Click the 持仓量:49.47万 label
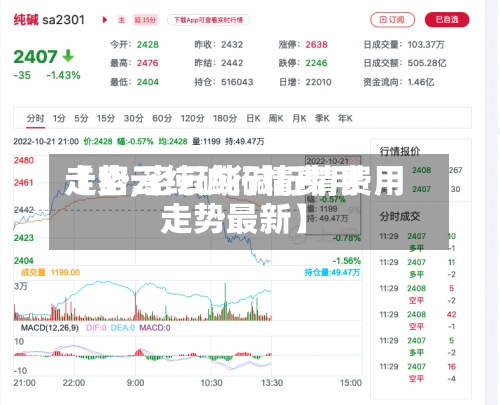The image size is (500, 405). click(332, 273)
